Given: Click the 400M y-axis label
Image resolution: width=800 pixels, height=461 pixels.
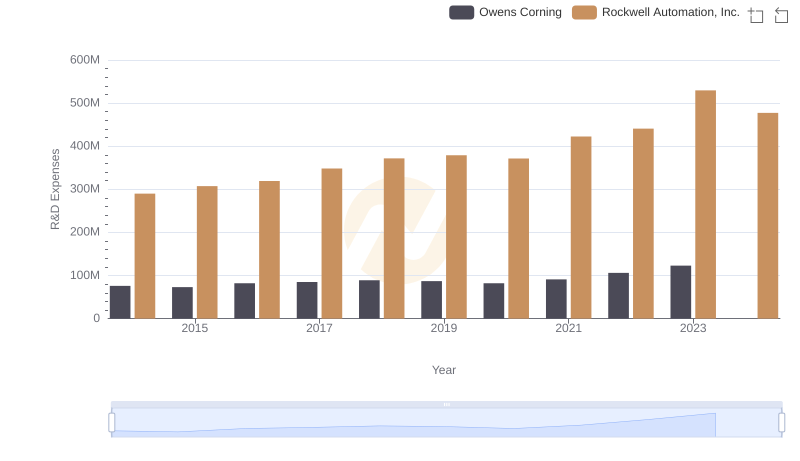Looking at the screenshot, I should [x=85, y=146].
